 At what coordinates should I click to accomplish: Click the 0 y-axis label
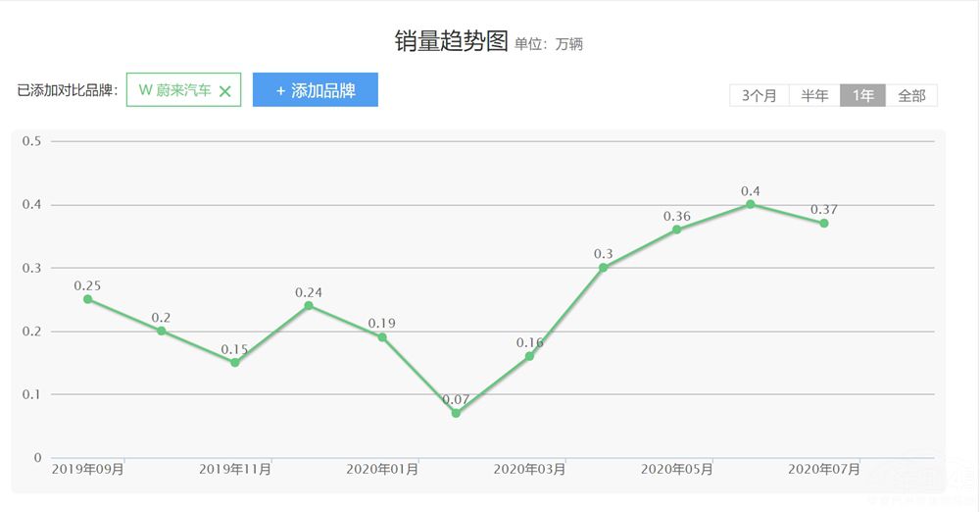pos(37,457)
